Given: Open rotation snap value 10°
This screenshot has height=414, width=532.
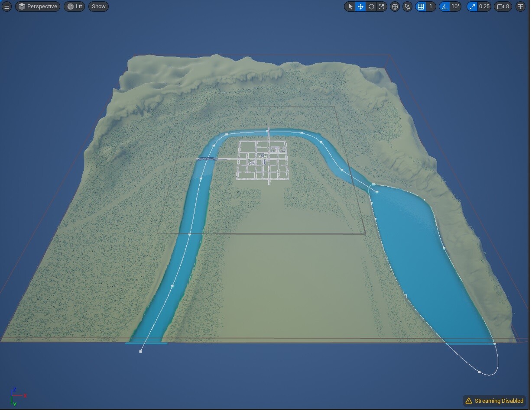Looking at the screenshot, I should point(455,6).
